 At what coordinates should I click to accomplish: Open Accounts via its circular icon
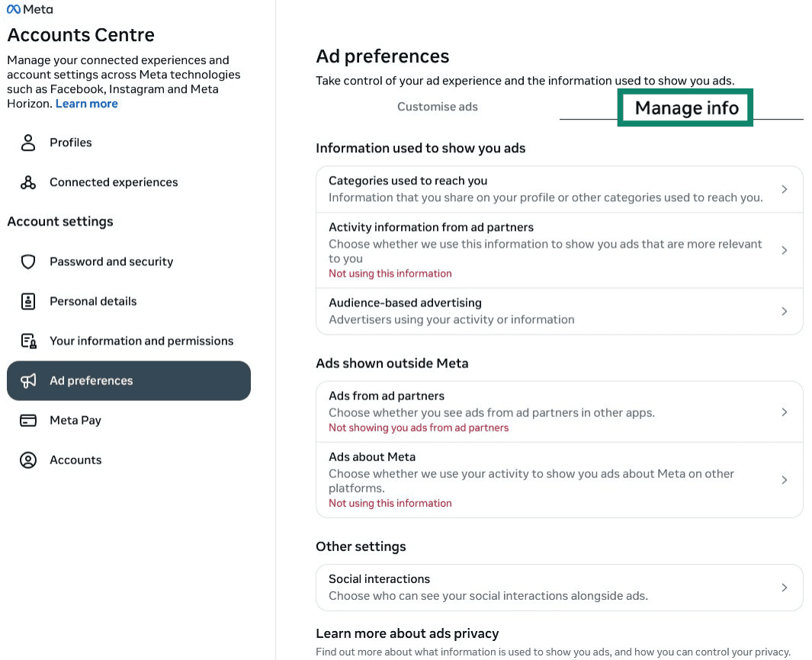[x=28, y=460]
